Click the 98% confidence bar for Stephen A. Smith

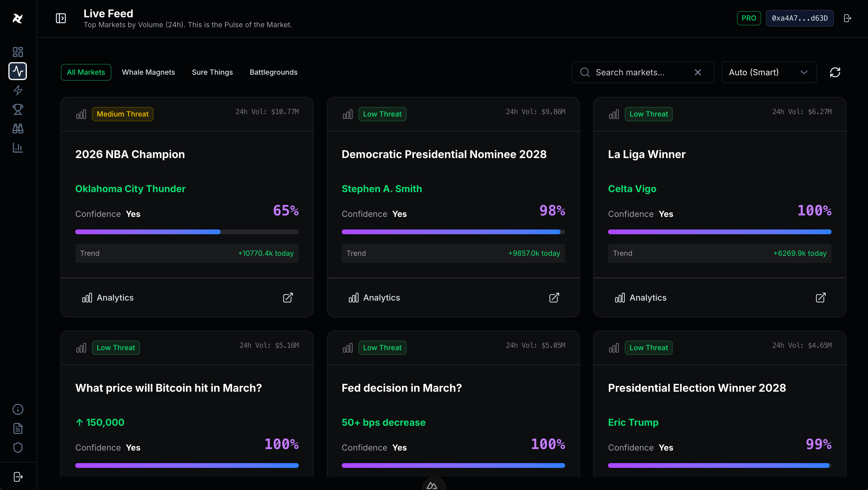pos(453,232)
